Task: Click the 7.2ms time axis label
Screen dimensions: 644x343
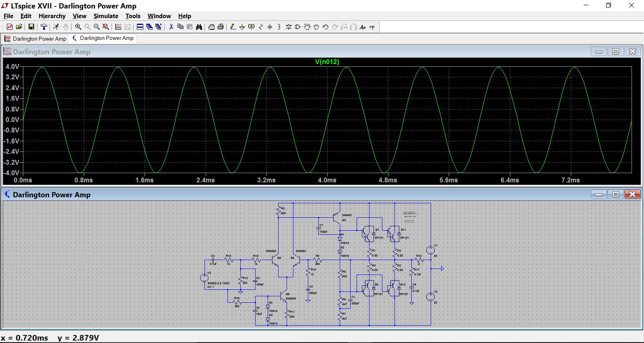Action: click(x=570, y=180)
